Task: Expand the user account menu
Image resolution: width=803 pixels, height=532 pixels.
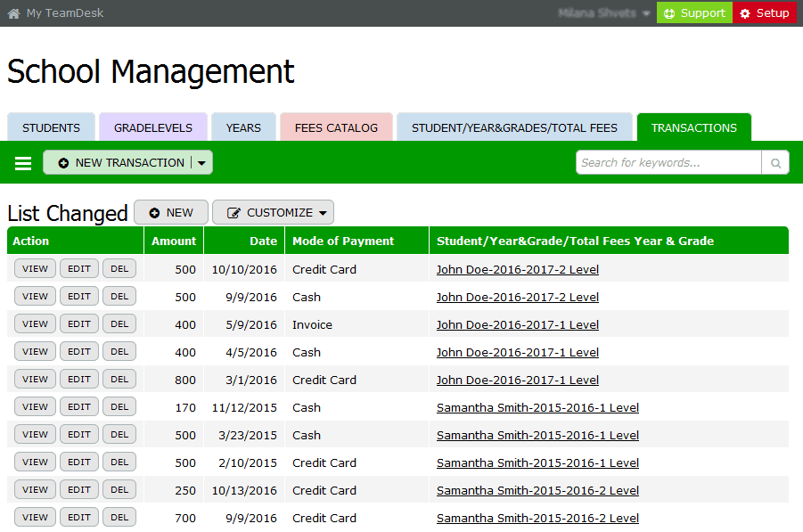Action: pos(605,13)
